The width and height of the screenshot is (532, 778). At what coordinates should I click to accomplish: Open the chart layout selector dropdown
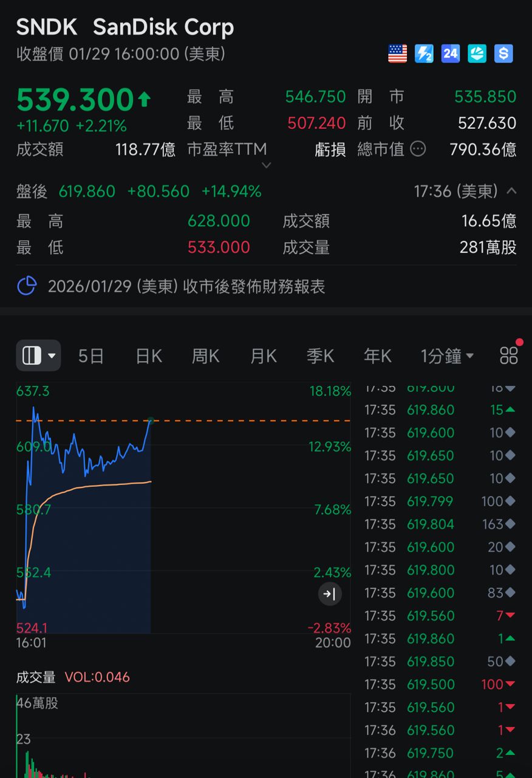click(x=38, y=356)
